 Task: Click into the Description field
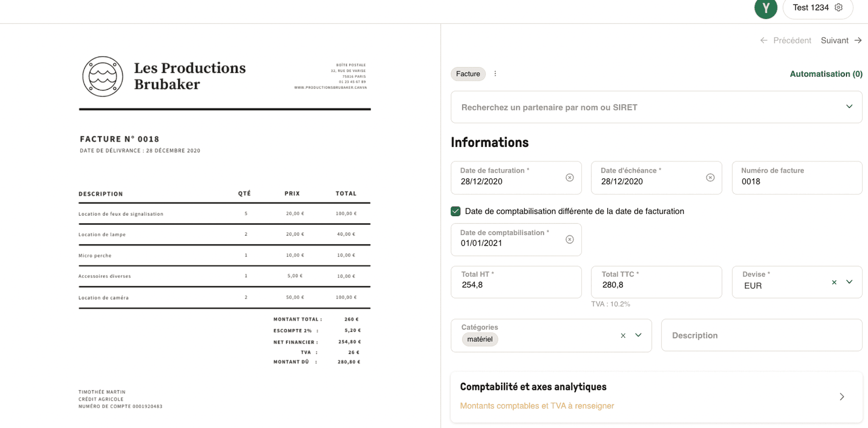[761, 335]
